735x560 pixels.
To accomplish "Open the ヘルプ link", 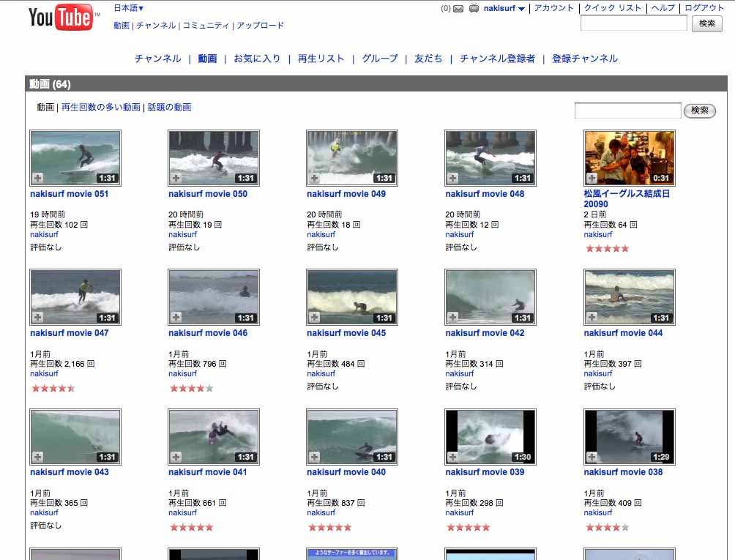I will coord(663,8).
